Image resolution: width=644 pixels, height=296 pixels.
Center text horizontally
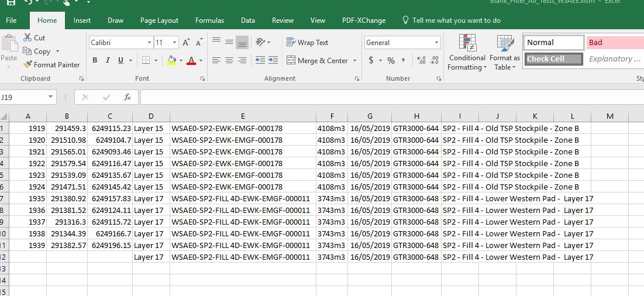click(230, 60)
